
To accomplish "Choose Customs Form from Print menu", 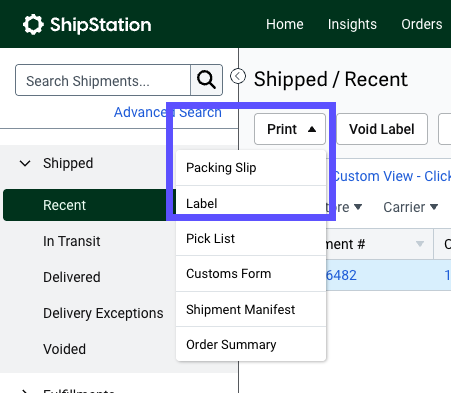I will (x=251, y=274).
